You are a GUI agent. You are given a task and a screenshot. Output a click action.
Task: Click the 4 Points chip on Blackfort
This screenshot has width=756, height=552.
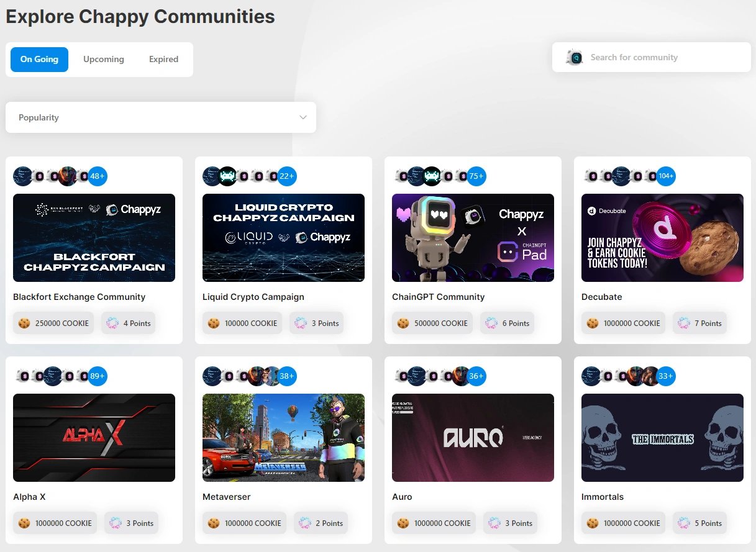(x=128, y=323)
